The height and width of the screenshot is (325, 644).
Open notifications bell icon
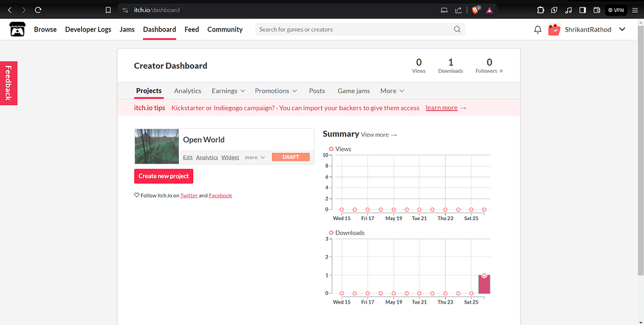click(538, 30)
